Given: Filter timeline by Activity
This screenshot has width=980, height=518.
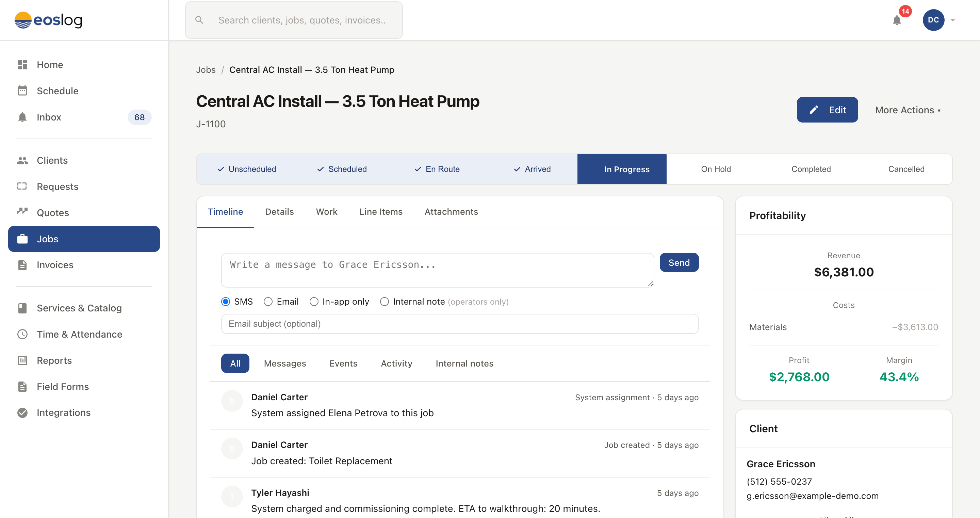Looking at the screenshot, I should 396,363.
